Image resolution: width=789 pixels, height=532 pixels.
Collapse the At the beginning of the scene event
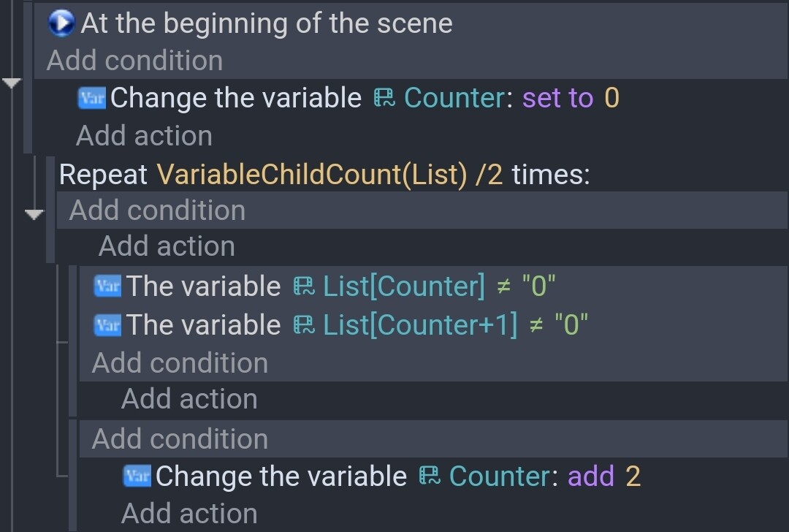pyautogui.click(x=11, y=83)
